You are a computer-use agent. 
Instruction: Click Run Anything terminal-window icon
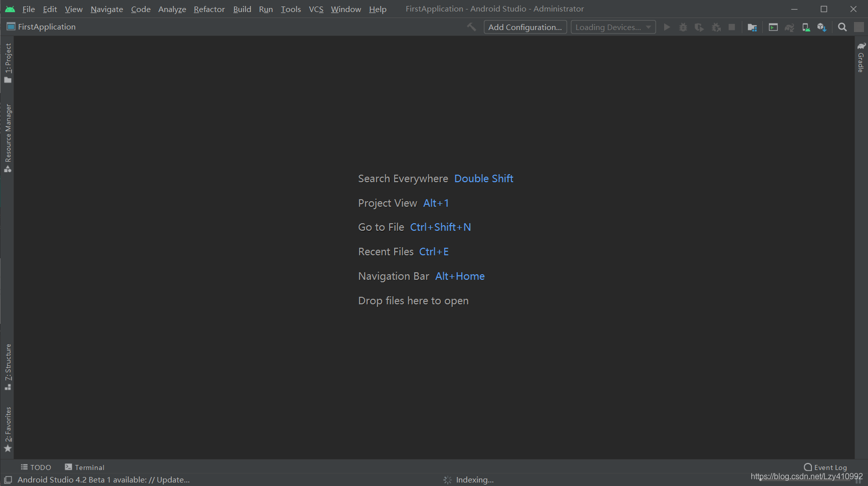[773, 27]
